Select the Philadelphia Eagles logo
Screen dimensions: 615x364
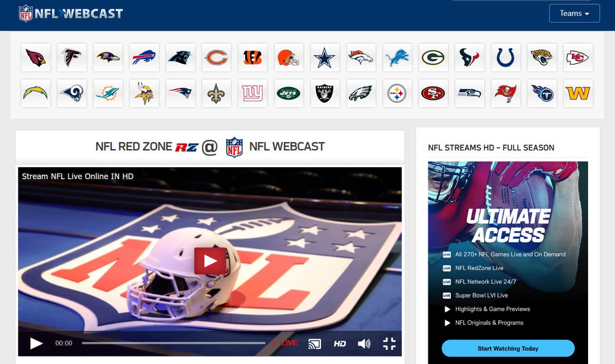tap(361, 93)
